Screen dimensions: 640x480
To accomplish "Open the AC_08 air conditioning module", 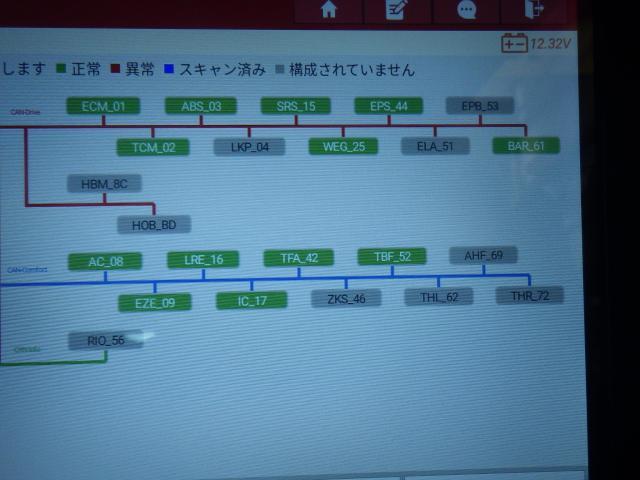I will point(105,262).
